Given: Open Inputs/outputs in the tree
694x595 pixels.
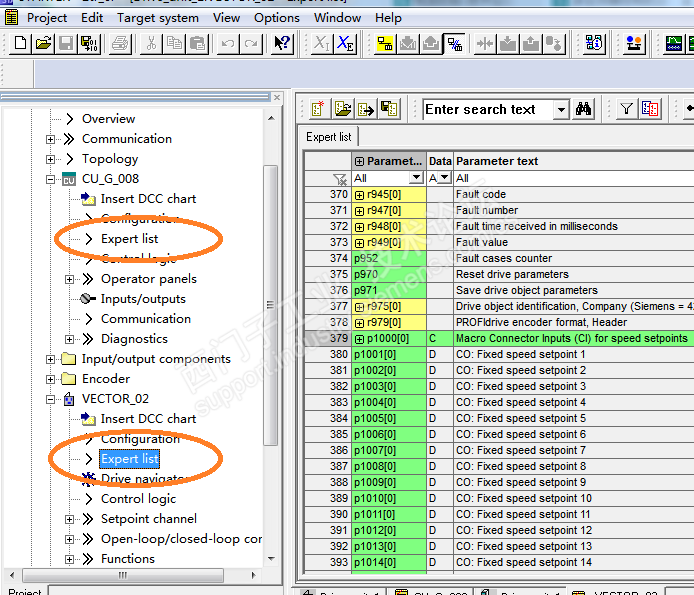Looking at the screenshot, I should coord(143,299).
